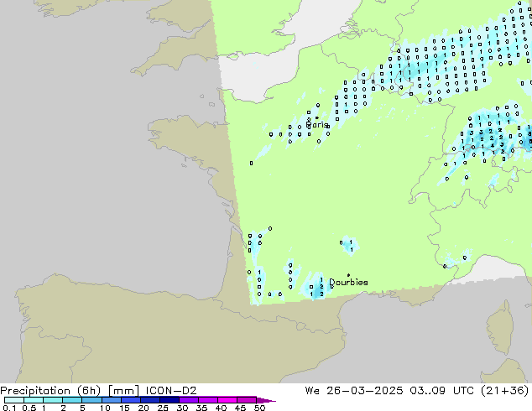Select the 40–45 mm magenta legend swatch
This screenshot has height=411, width=532.
click(x=227, y=400)
